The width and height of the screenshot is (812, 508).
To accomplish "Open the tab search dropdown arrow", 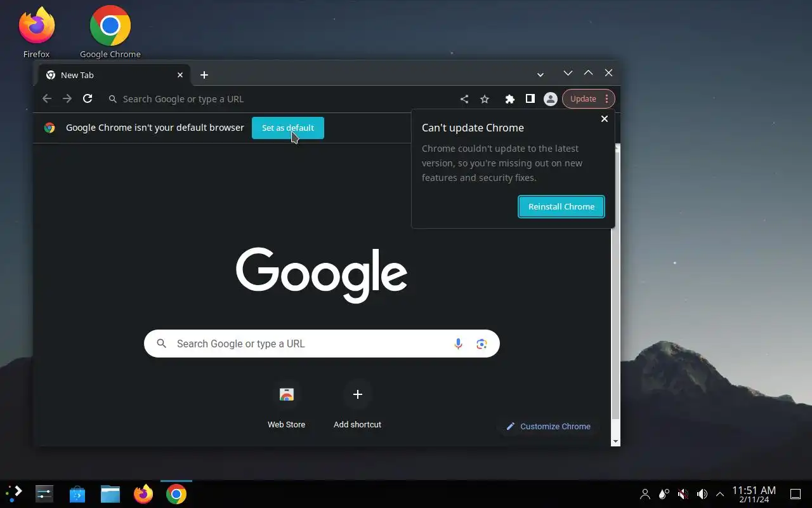I will click(x=540, y=75).
